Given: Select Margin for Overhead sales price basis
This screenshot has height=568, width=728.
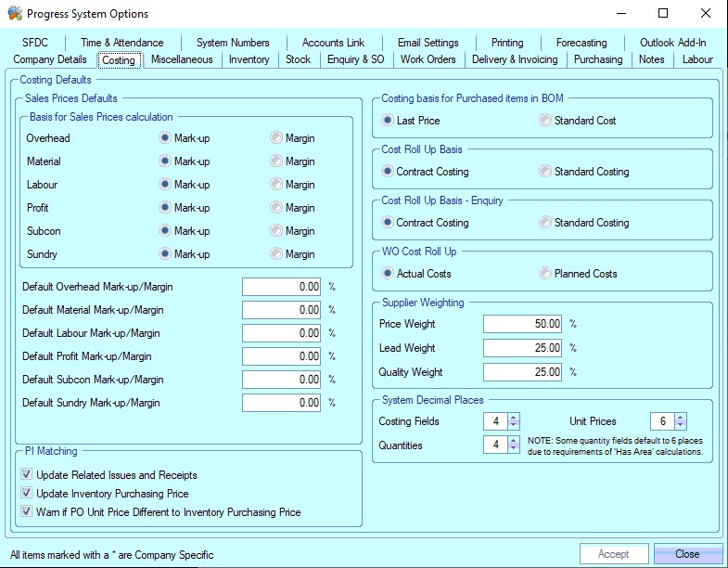Looking at the screenshot, I should point(276,138).
